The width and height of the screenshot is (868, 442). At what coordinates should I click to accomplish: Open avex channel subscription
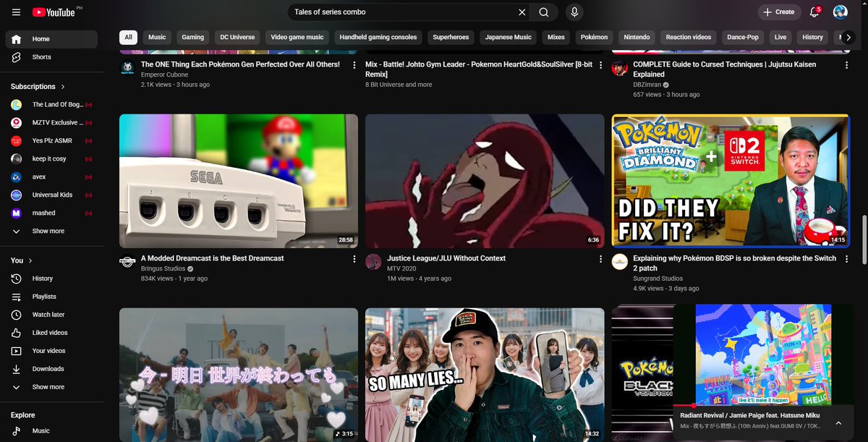tap(51, 177)
